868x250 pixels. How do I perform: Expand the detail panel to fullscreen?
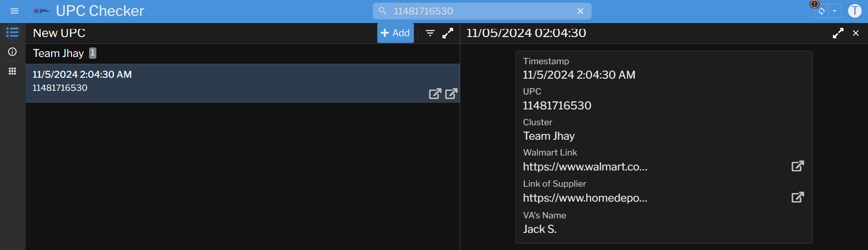tap(838, 33)
